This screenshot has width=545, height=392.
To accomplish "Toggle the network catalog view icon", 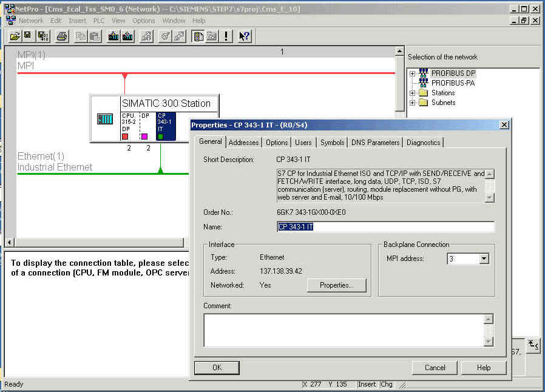I will [x=198, y=36].
